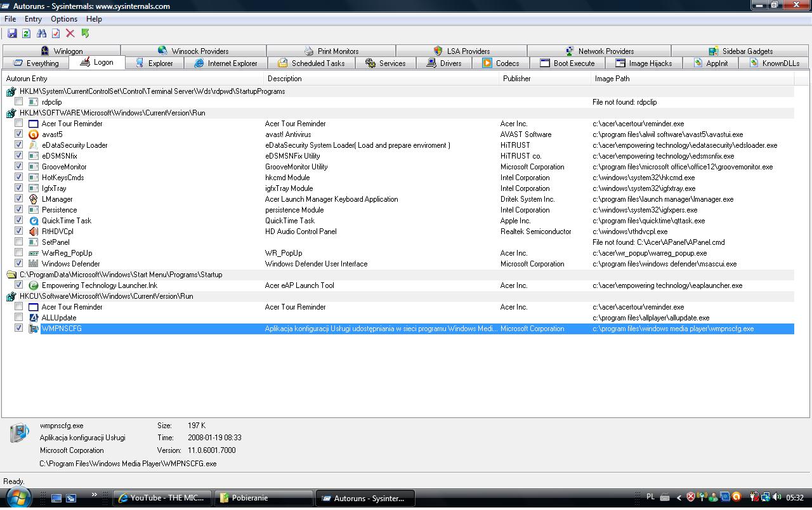Screen dimensions: 812x510
Task: Open the Winsock Providers tab
Action: [193, 51]
